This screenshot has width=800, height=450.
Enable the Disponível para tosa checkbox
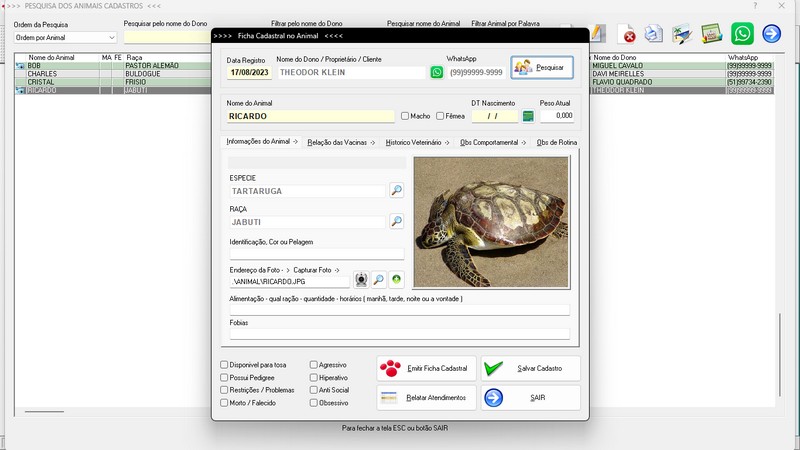coord(224,365)
